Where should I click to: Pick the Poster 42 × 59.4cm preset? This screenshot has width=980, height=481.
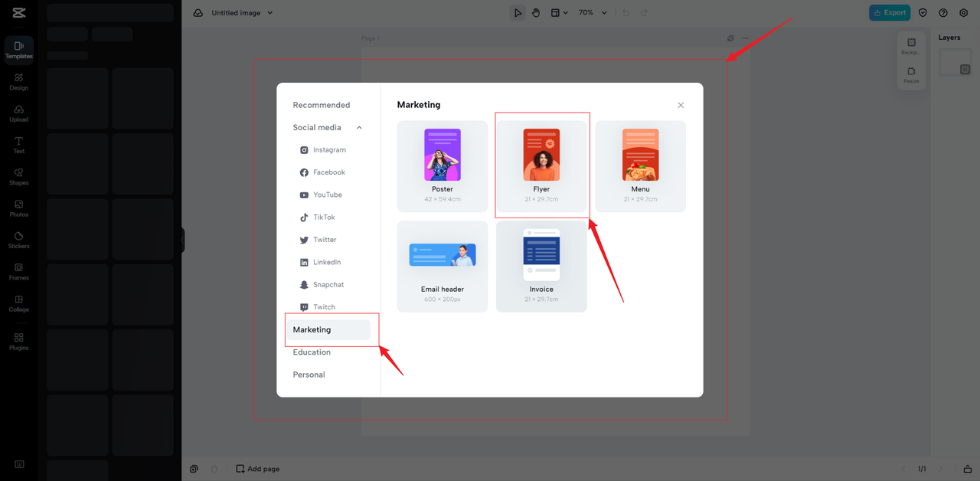(x=443, y=166)
